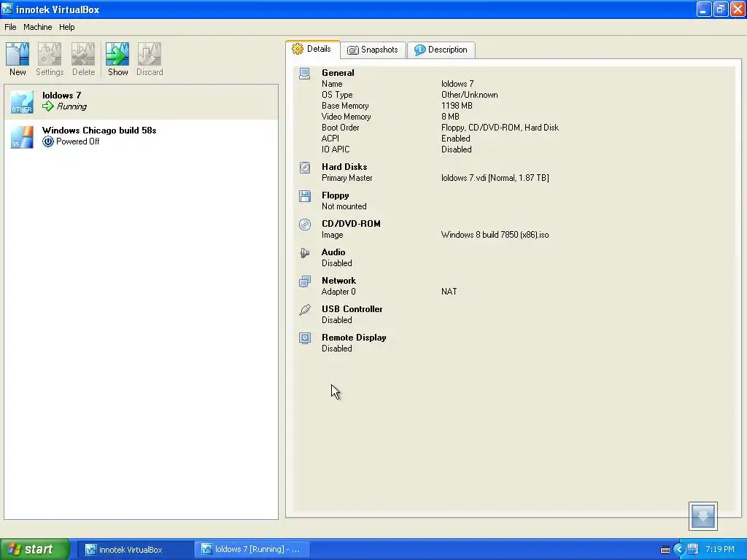Select the loldows 7 virtual machine

[141, 102]
